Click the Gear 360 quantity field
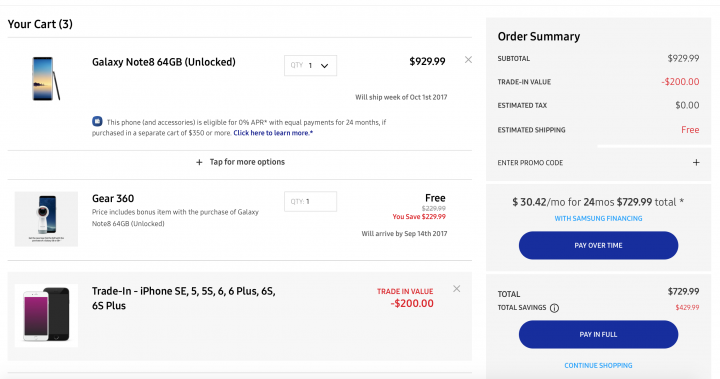The image size is (720, 379). [x=310, y=201]
